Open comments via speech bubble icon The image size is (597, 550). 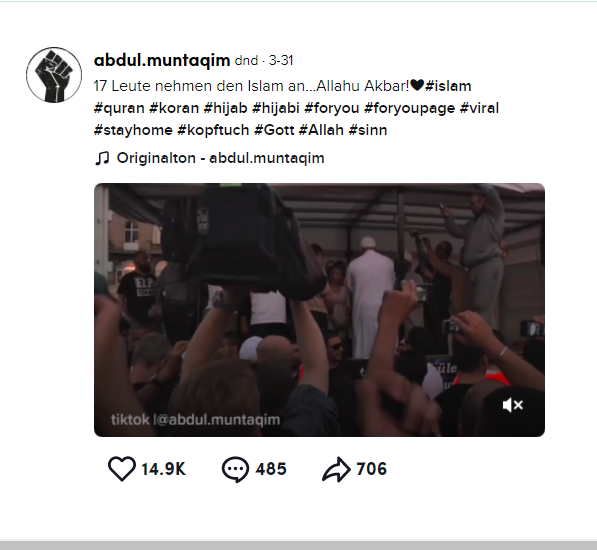[235, 469]
